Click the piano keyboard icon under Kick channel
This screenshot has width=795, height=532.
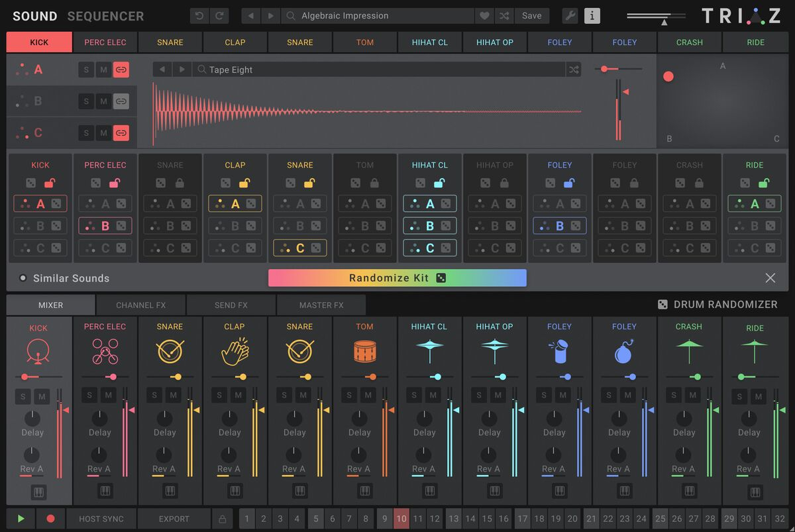point(38,492)
